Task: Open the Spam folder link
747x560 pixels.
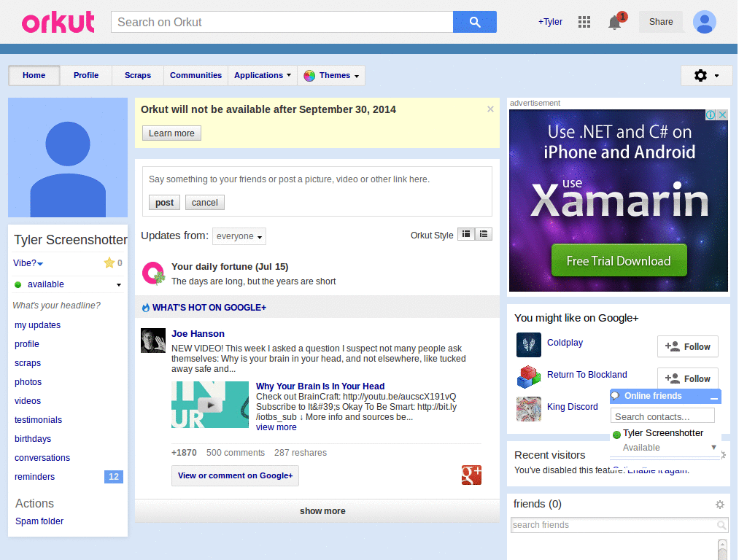Action: [39, 521]
